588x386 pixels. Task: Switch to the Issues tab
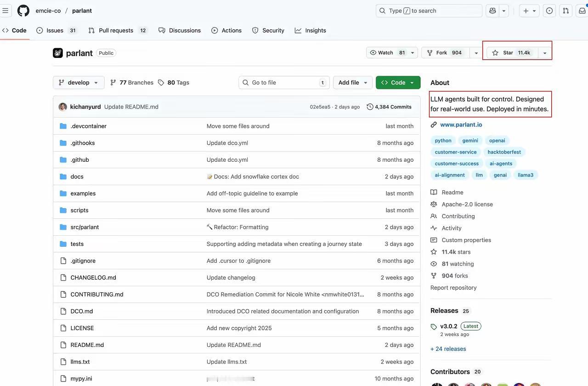[x=56, y=30]
